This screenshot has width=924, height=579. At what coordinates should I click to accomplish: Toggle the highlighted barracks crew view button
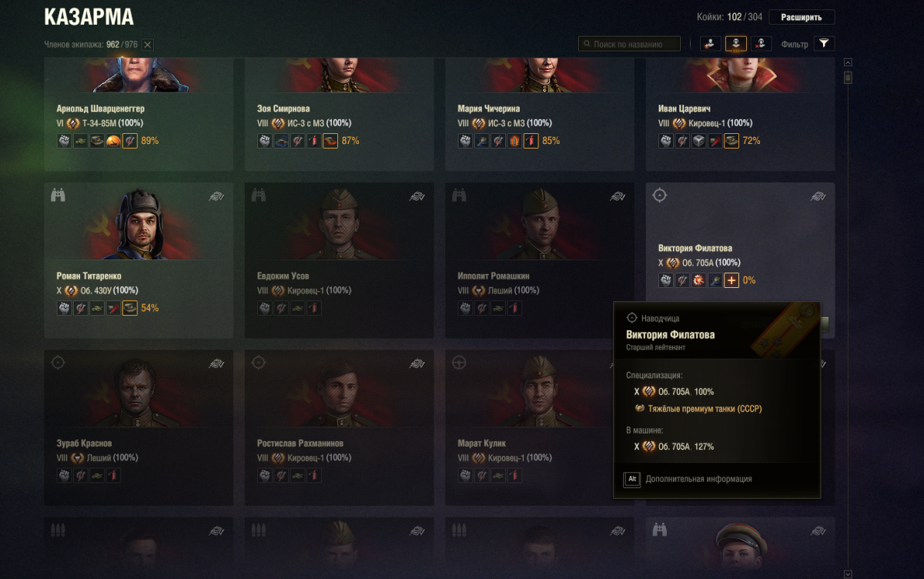tap(736, 44)
